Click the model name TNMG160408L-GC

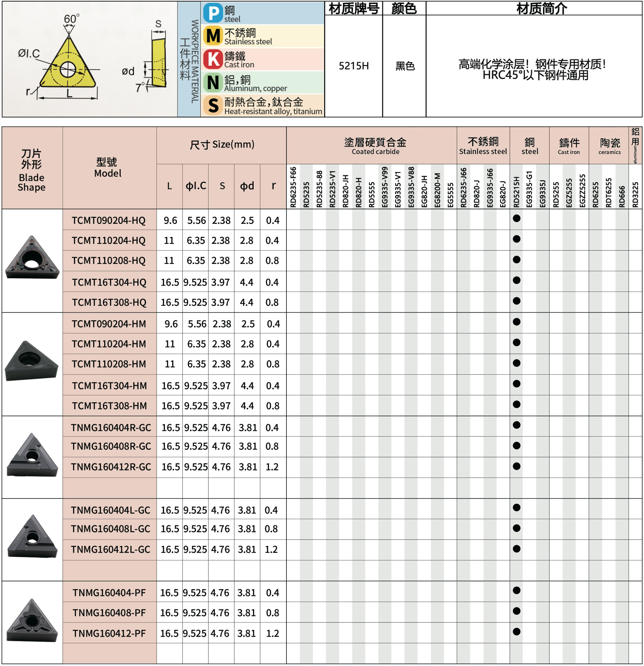pyautogui.click(x=110, y=529)
